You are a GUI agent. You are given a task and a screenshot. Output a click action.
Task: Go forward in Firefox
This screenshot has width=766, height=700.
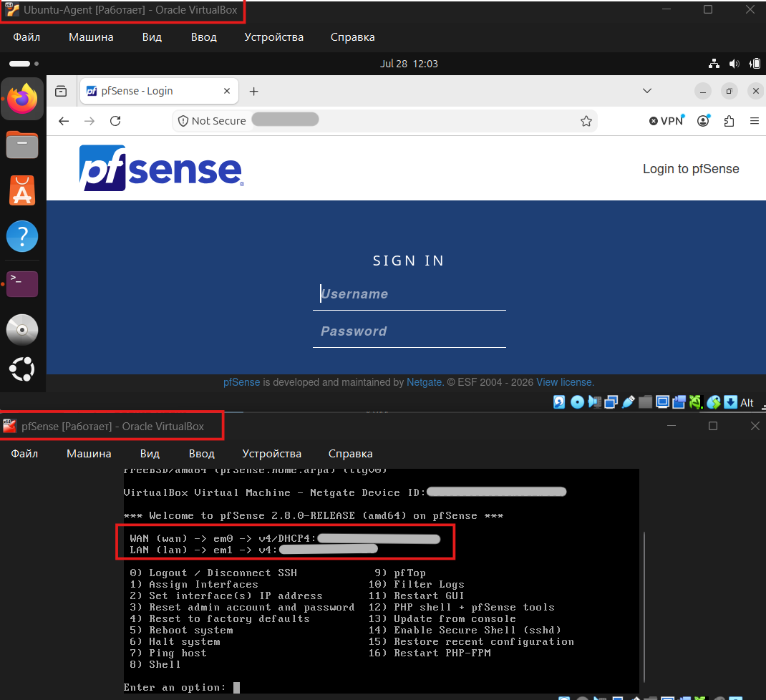pos(89,121)
